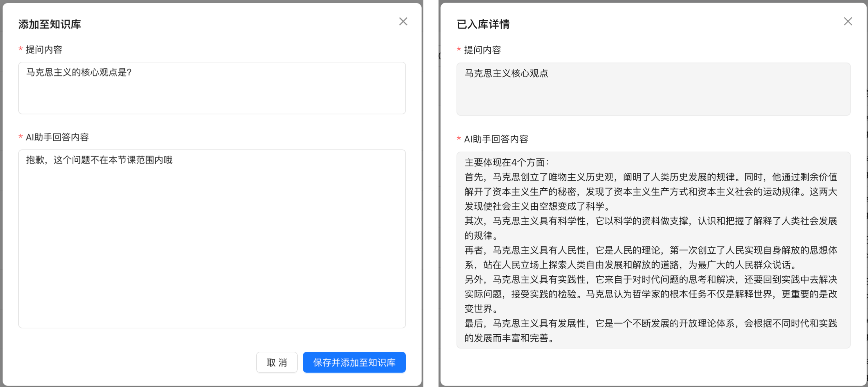Click 保存并添加至知识库 button
The width and height of the screenshot is (868, 387).
(354, 362)
